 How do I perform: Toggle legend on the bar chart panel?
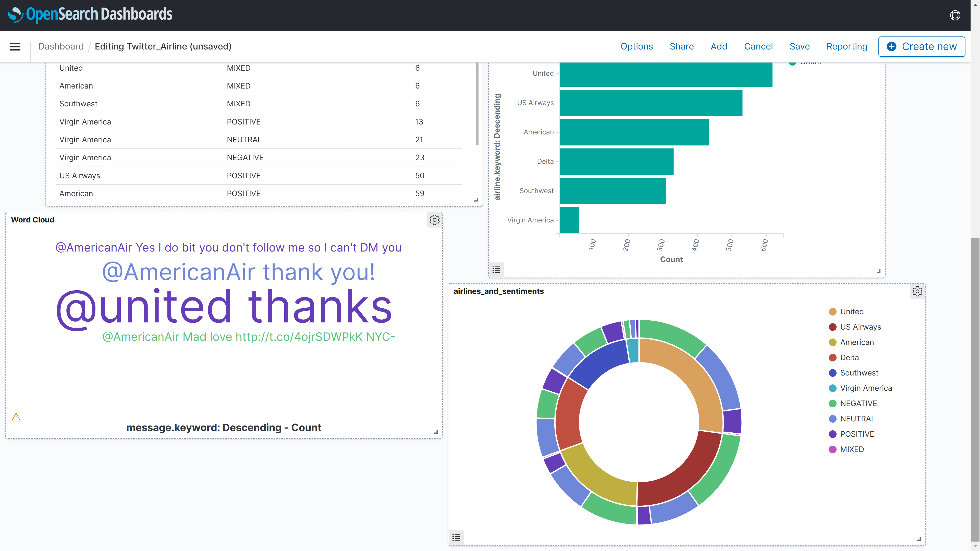pyautogui.click(x=496, y=270)
